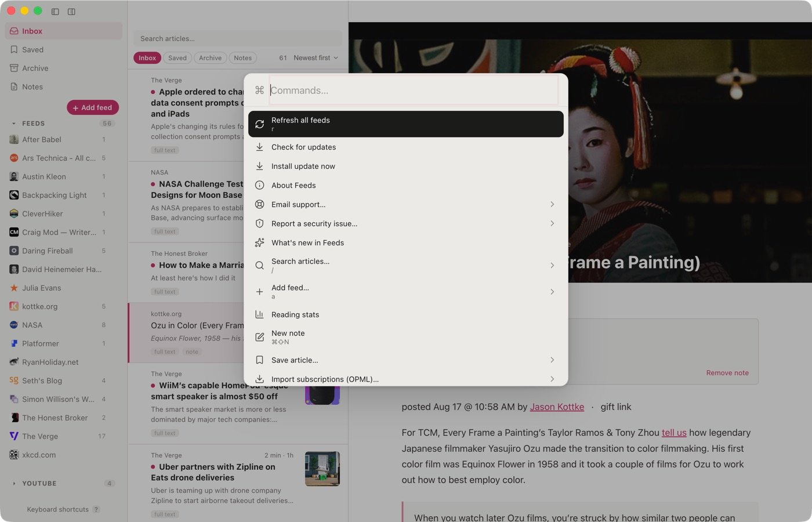Expand the Add feed command chevron

click(552, 292)
